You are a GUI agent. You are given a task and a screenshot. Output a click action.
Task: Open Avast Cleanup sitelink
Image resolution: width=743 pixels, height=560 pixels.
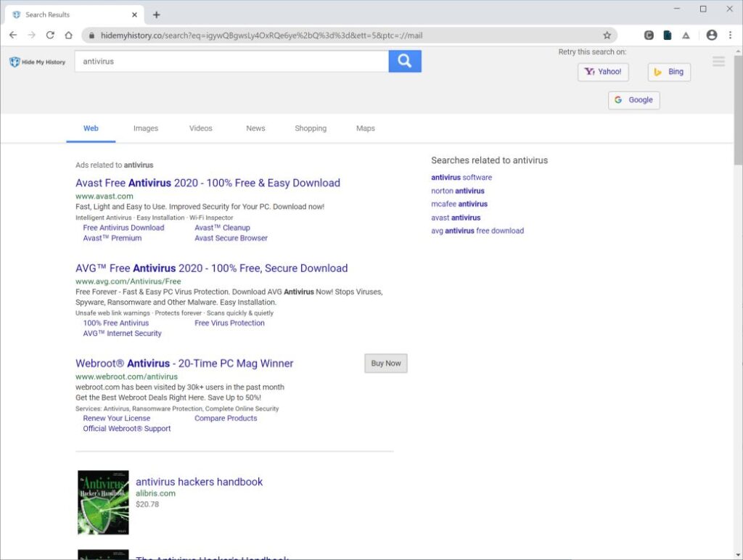(x=222, y=228)
